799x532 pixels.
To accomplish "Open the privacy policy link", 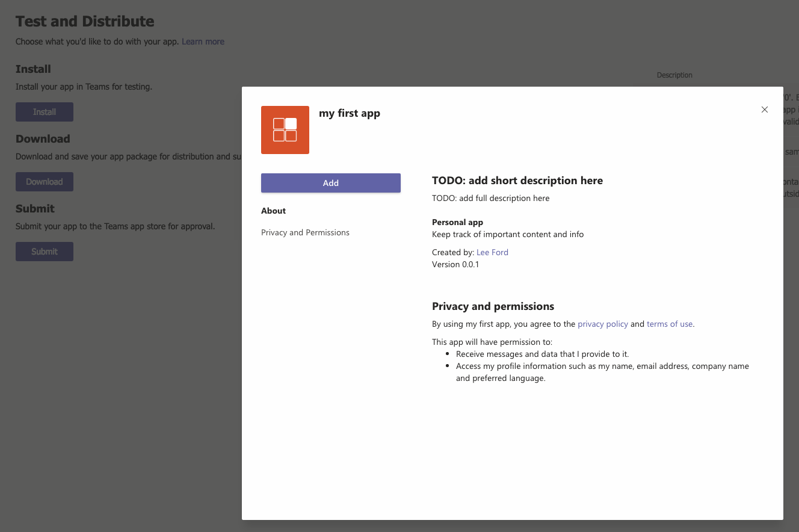I will (603, 324).
